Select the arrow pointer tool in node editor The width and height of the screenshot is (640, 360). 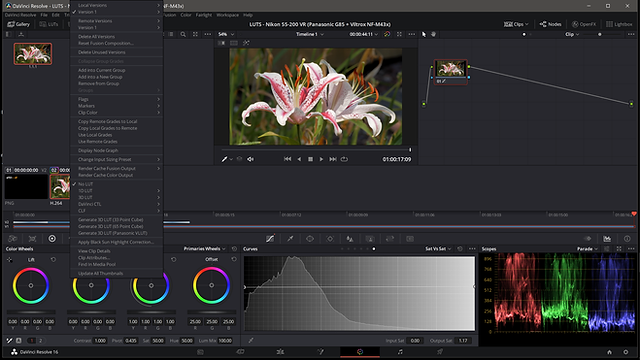pyautogui.click(x=424, y=34)
